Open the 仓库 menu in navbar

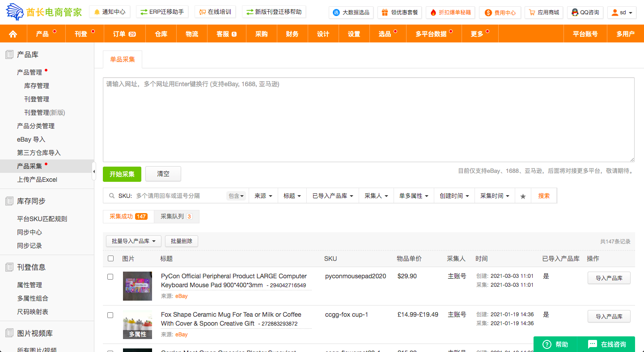pos(161,34)
